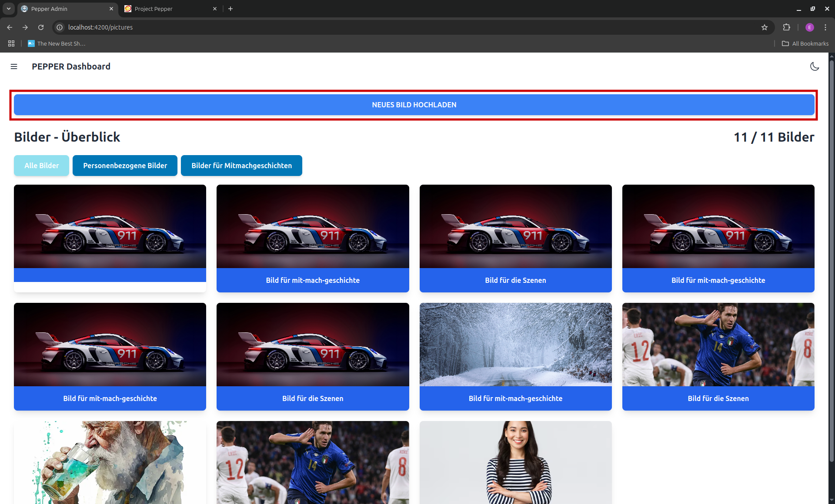Image resolution: width=835 pixels, height=504 pixels.
Task: Click 'Bild für mit-mach-geschichte' under snowy road
Action: coord(515,398)
